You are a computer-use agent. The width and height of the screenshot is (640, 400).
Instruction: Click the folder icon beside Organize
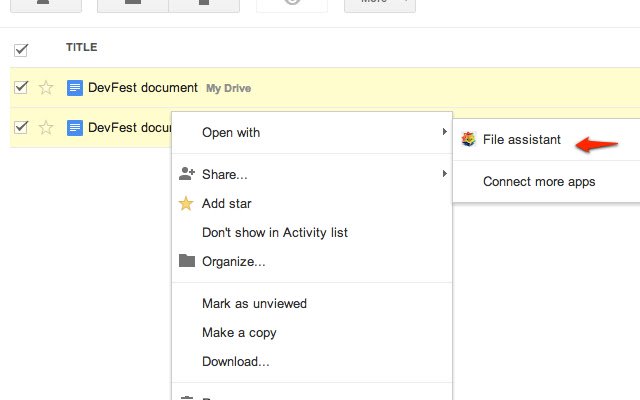point(187,260)
